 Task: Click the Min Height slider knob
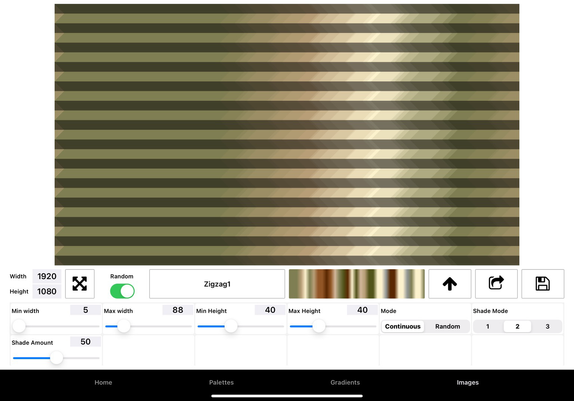pyautogui.click(x=231, y=326)
